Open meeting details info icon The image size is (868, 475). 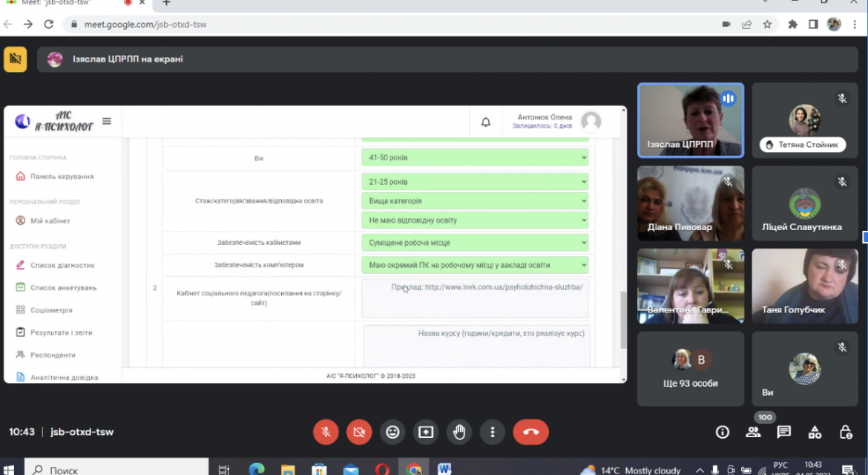(723, 432)
